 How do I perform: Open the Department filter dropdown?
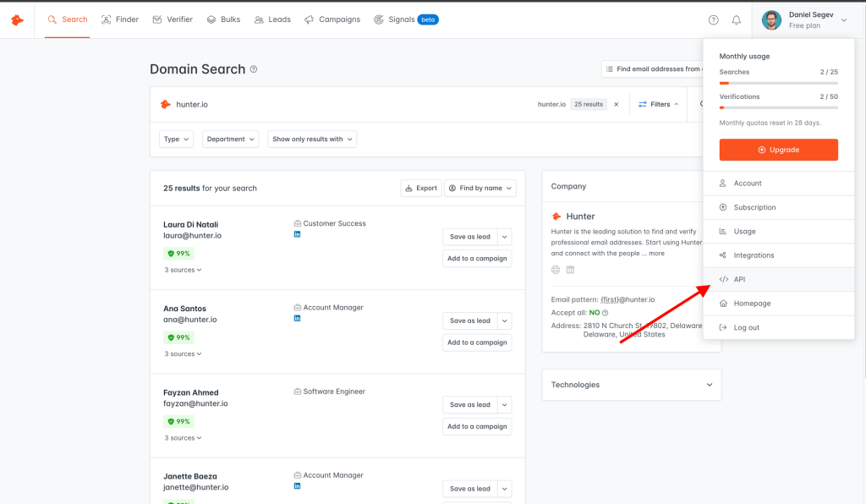click(230, 139)
